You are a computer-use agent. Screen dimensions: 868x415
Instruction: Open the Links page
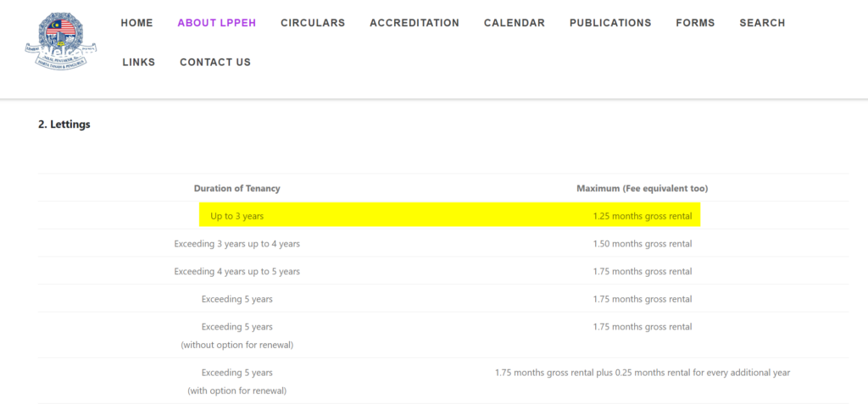138,62
